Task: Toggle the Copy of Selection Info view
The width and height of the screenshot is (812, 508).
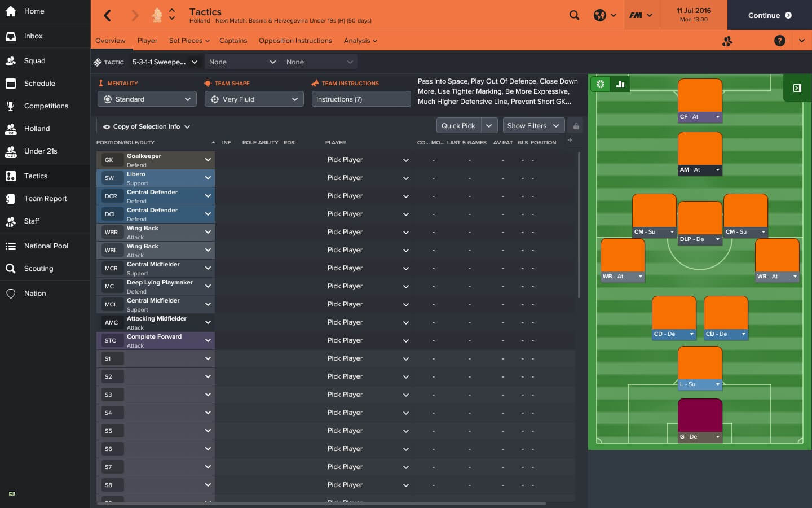Action: pyautogui.click(x=147, y=126)
